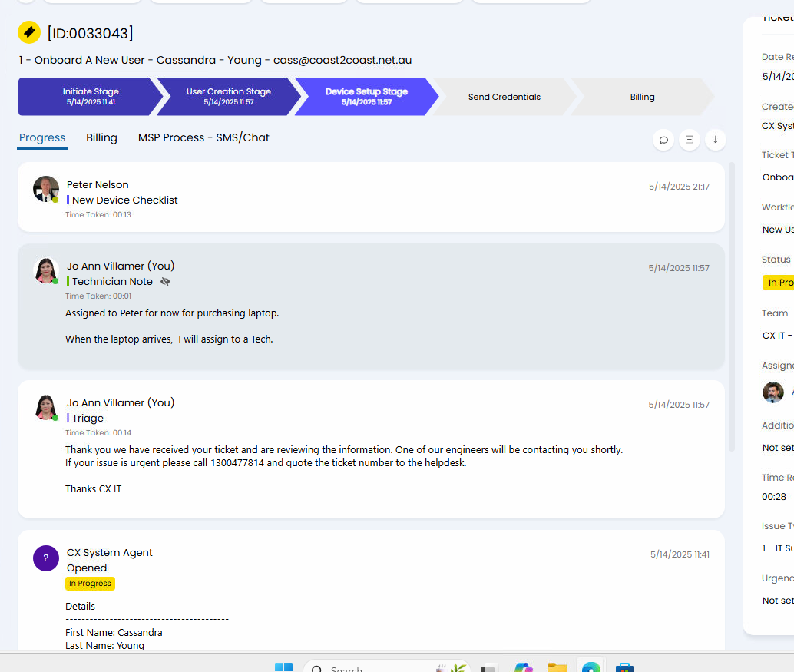Click Jo Ann Villamer's avatar on the Triage entry
The image size is (794, 672).
click(x=46, y=407)
